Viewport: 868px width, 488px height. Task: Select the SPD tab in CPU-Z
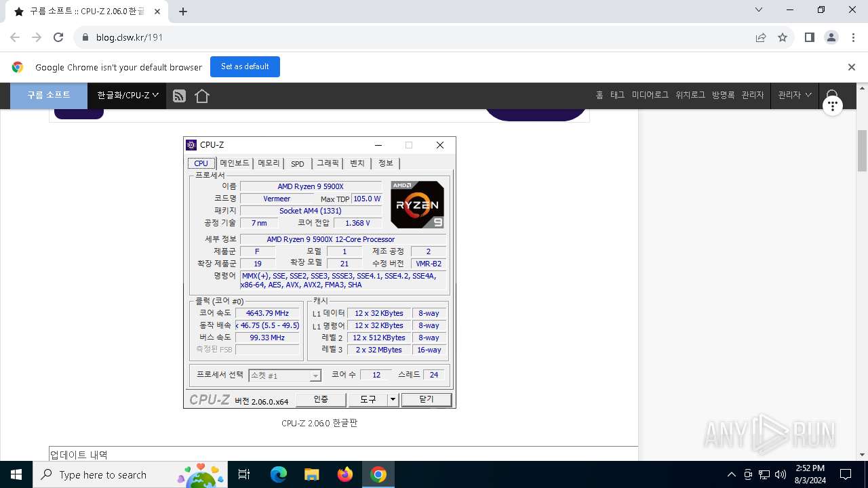298,163
